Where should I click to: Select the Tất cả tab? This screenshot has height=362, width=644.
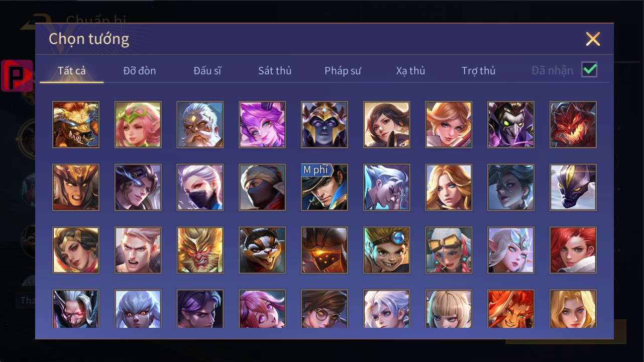coord(72,71)
